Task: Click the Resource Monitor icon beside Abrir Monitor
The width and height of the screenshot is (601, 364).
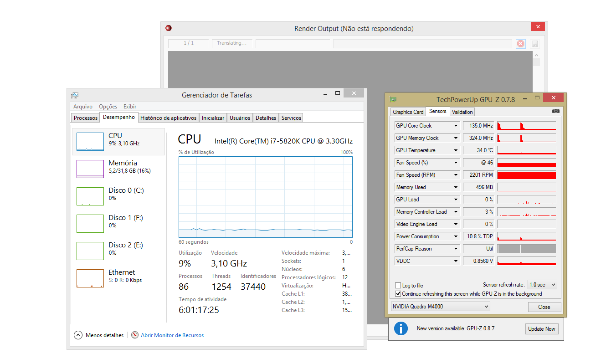Action: (x=135, y=335)
